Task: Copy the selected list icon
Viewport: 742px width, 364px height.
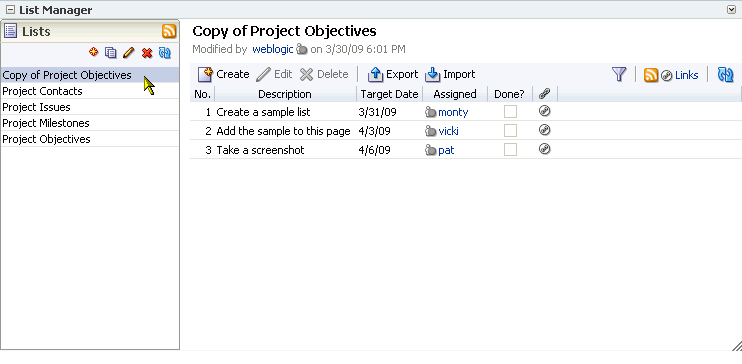Action: [x=111, y=53]
